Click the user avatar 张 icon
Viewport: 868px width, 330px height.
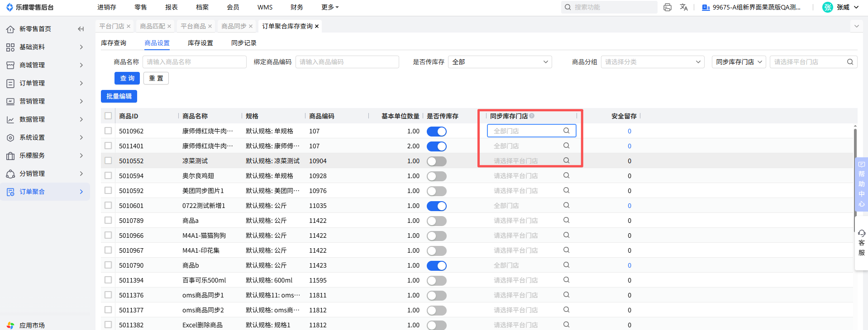point(827,7)
